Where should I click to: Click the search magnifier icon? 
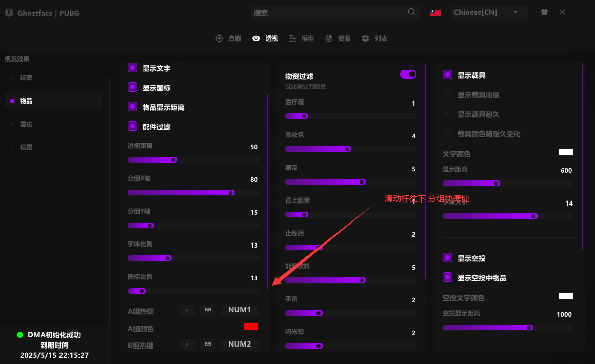tap(411, 12)
